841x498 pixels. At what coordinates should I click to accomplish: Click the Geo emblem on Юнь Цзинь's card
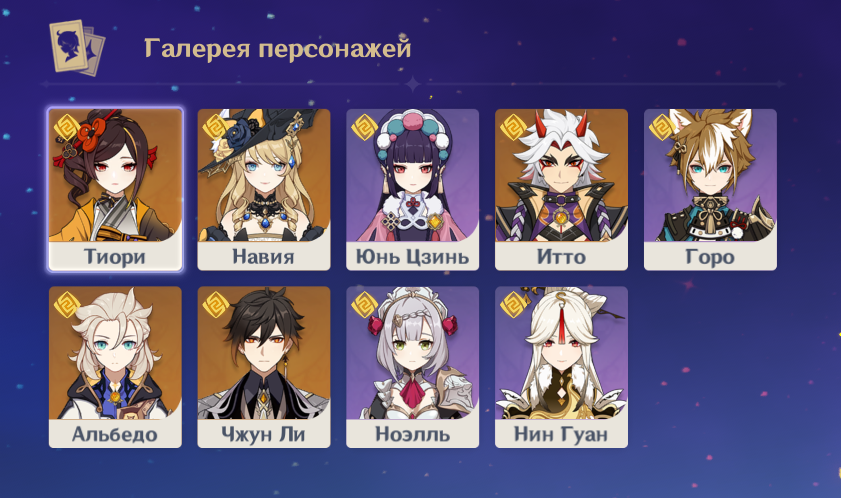(x=364, y=128)
